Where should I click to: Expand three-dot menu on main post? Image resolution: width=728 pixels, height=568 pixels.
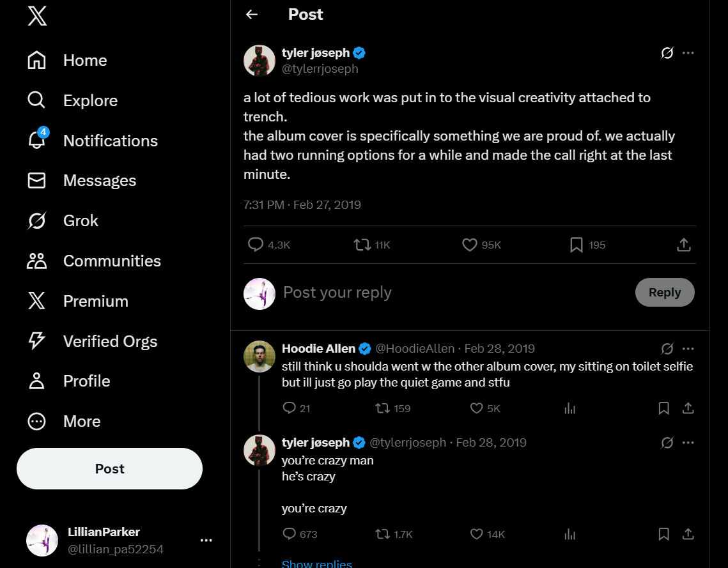click(688, 53)
